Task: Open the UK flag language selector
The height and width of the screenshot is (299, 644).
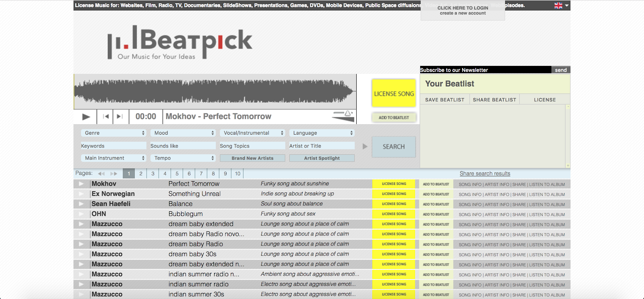Action: [x=561, y=6]
